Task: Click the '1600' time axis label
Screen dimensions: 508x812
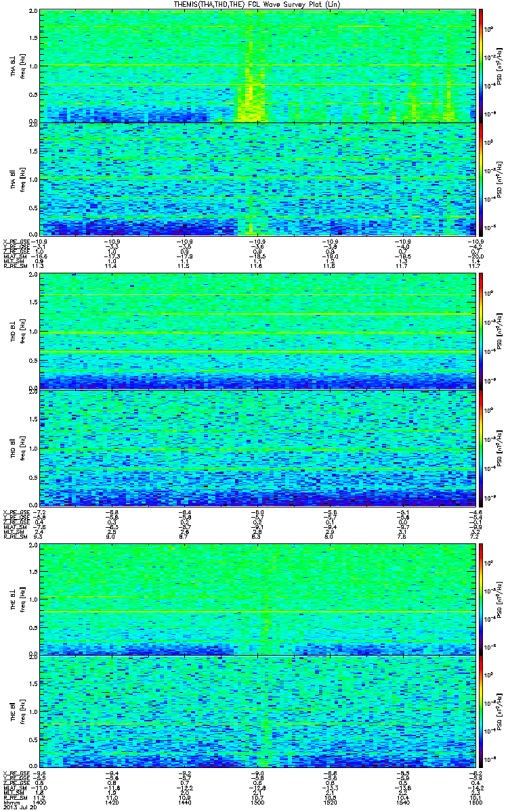Action: pos(475,804)
